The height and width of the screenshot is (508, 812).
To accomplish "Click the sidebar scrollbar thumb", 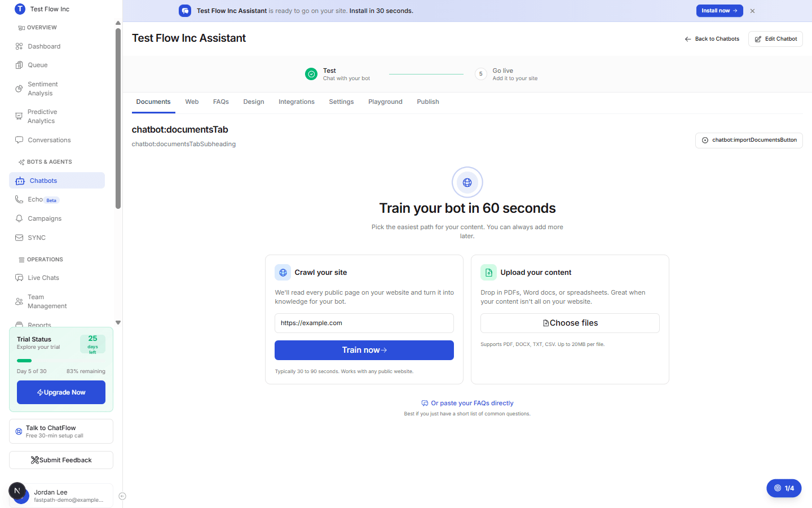I will tap(118, 119).
